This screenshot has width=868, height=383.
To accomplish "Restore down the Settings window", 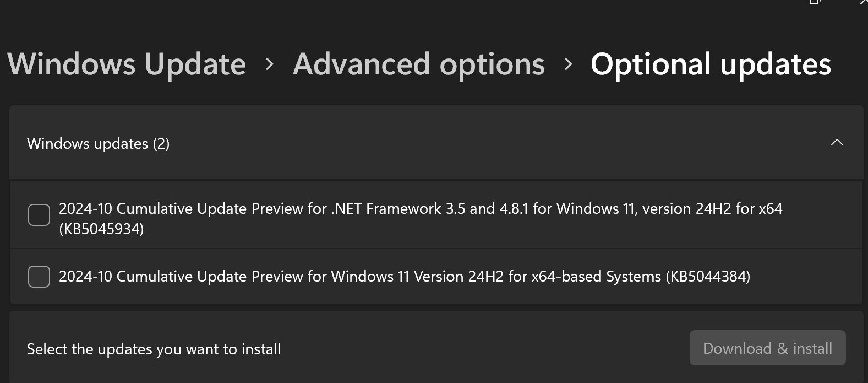I will click(x=815, y=2).
